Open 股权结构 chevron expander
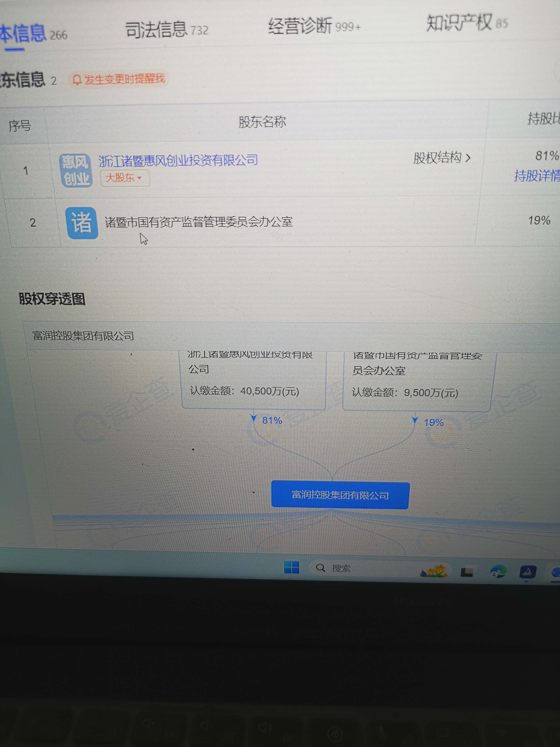 click(x=467, y=158)
